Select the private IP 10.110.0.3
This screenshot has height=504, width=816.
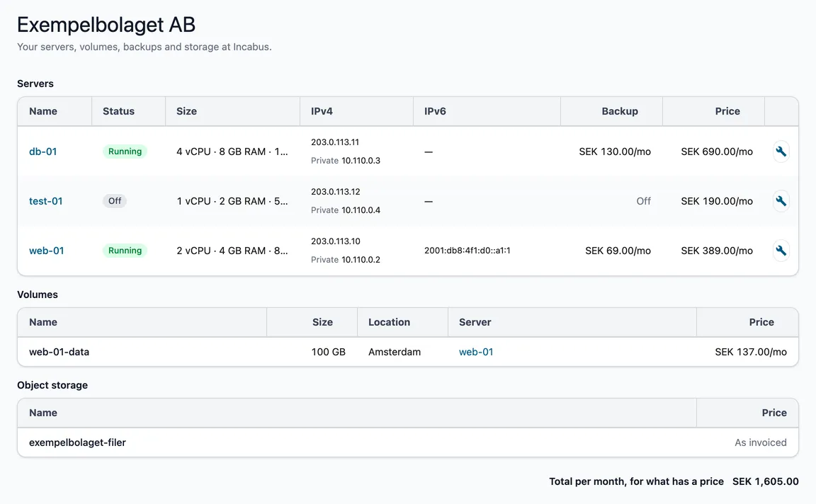[361, 160]
